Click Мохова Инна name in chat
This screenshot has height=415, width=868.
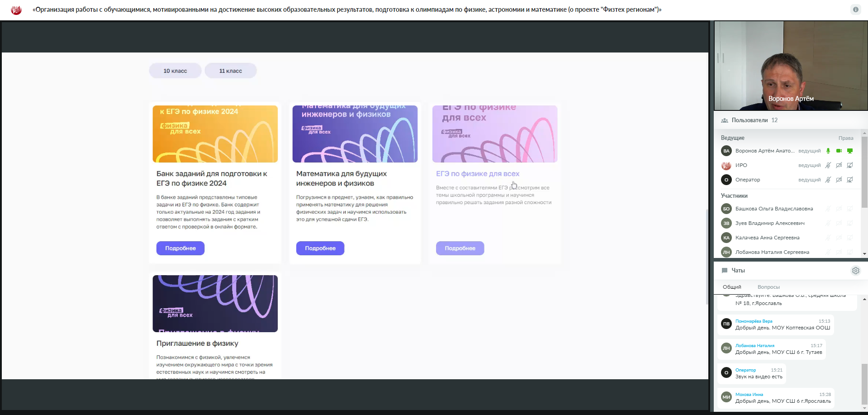(x=749, y=395)
